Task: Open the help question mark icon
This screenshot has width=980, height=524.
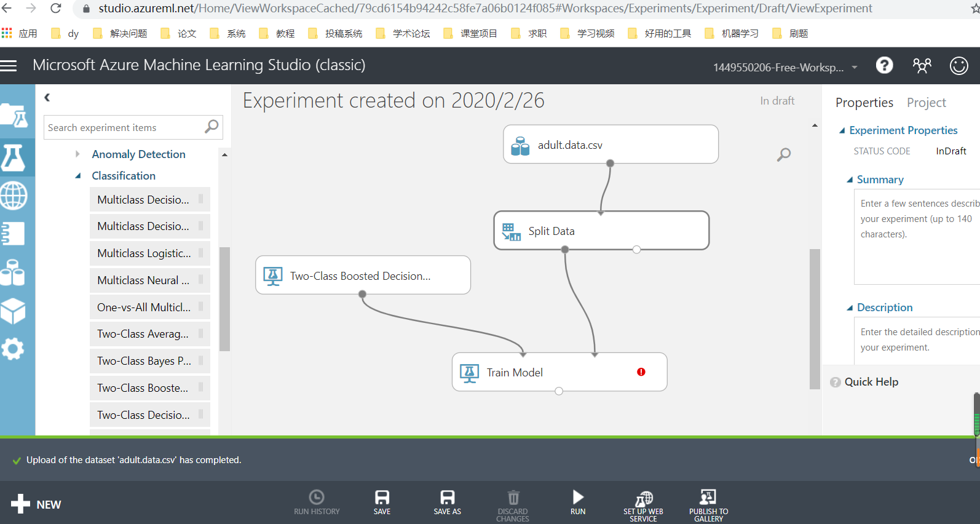Action: click(x=884, y=65)
